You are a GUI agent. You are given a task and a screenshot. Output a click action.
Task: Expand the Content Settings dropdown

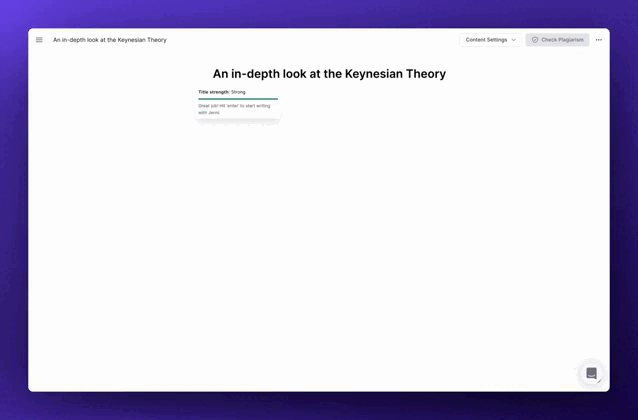tap(490, 40)
